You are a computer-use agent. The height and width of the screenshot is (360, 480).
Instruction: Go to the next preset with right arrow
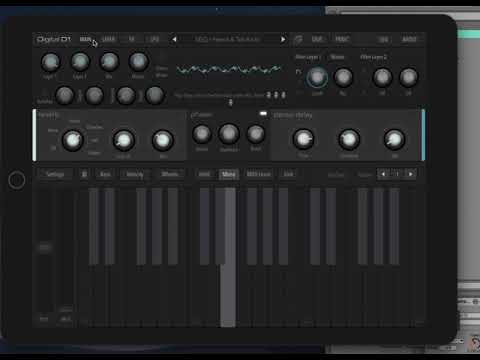point(283,39)
